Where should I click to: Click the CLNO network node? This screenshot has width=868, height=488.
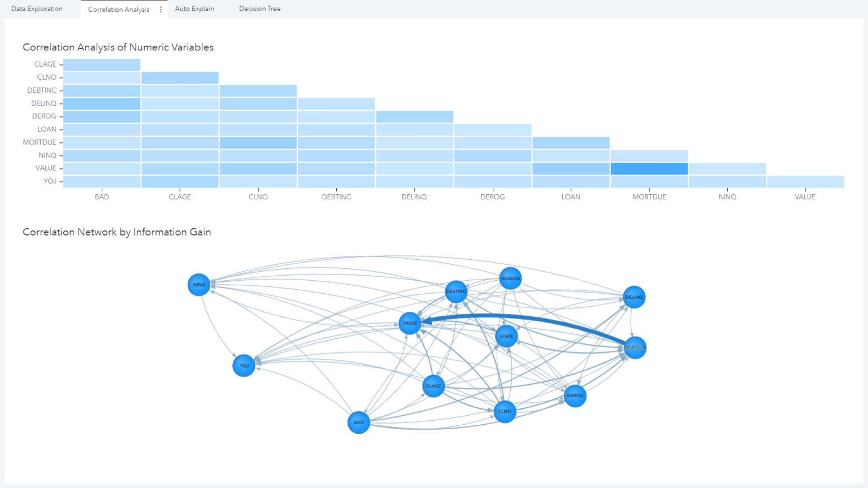pos(505,412)
